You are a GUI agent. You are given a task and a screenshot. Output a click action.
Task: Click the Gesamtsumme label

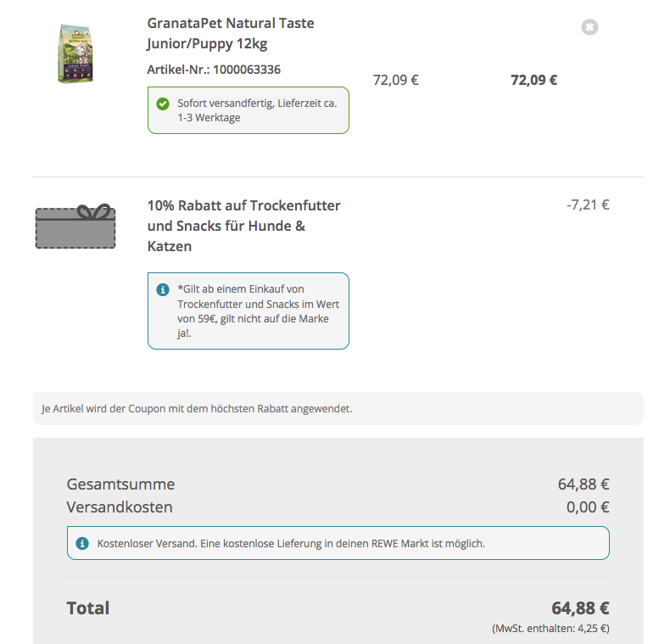[120, 484]
